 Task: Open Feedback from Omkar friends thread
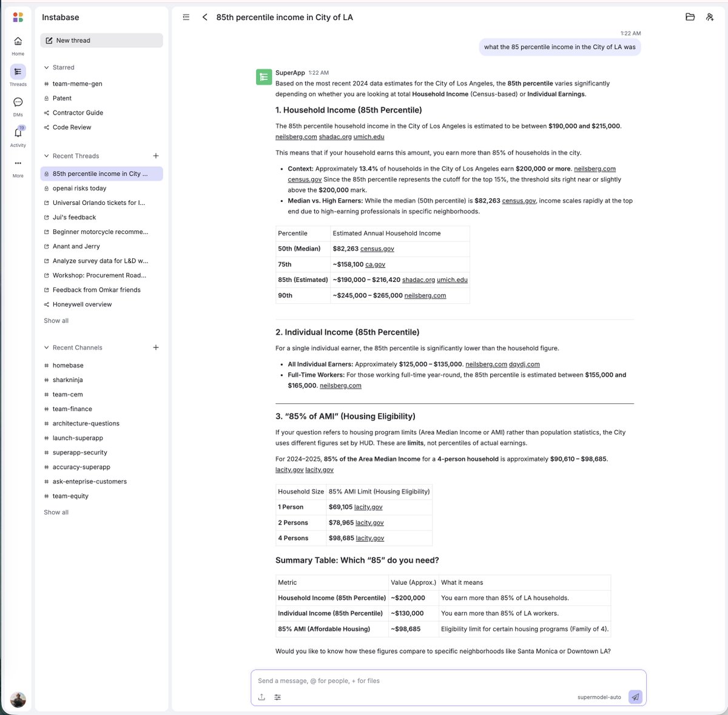click(x=102, y=290)
